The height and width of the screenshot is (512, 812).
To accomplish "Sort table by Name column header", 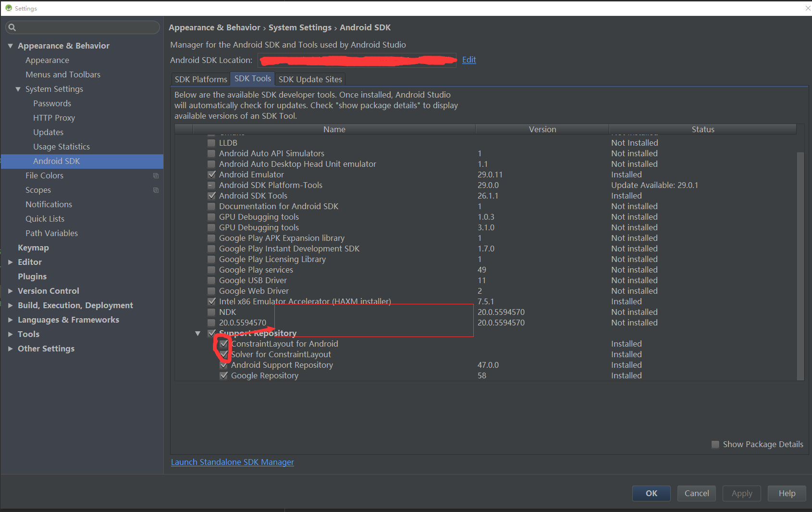I will pyautogui.click(x=334, y=129).
